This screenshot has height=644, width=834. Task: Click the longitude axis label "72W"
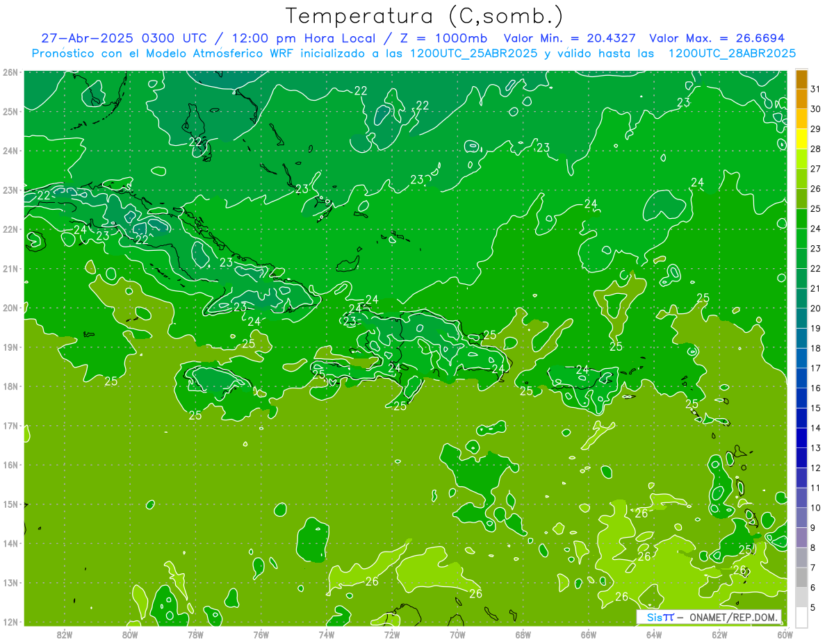[x=392, y=634]
